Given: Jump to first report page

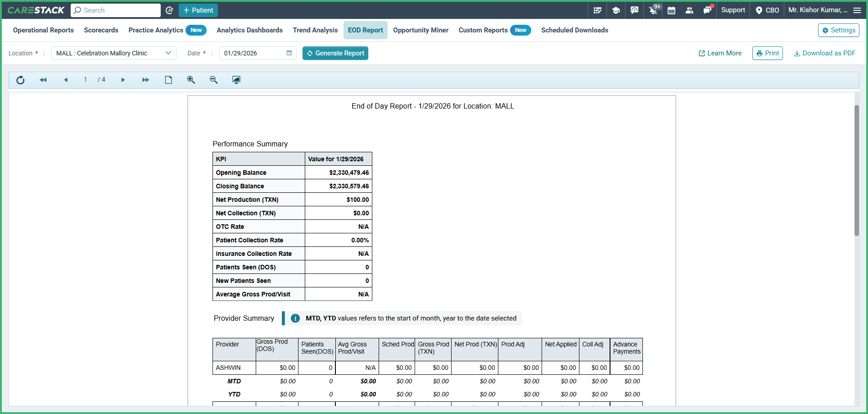Looking at the screenshot, I should 43,80.
